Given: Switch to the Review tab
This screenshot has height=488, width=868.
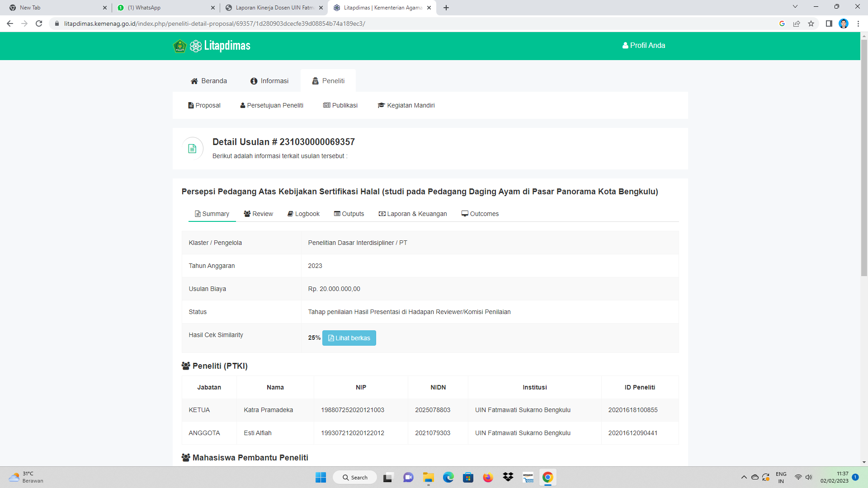Looking at the screenshot, I should tap(258, 214).
